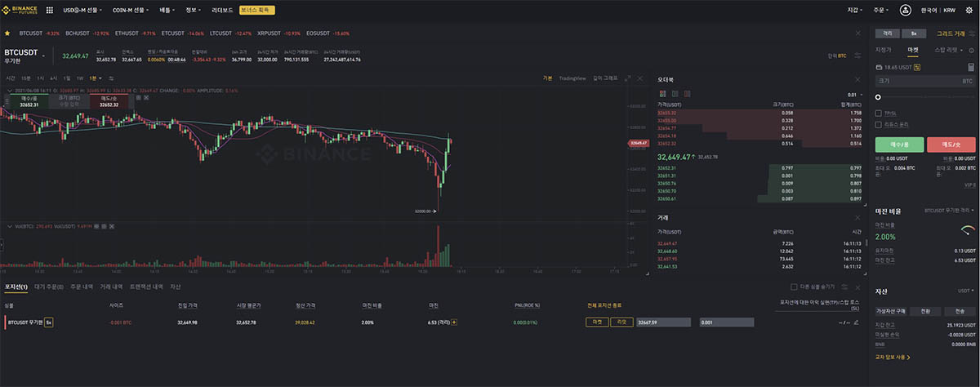980x387 pixels.
Task: Click the isolated margin mode button
Action: click(886, 33)
